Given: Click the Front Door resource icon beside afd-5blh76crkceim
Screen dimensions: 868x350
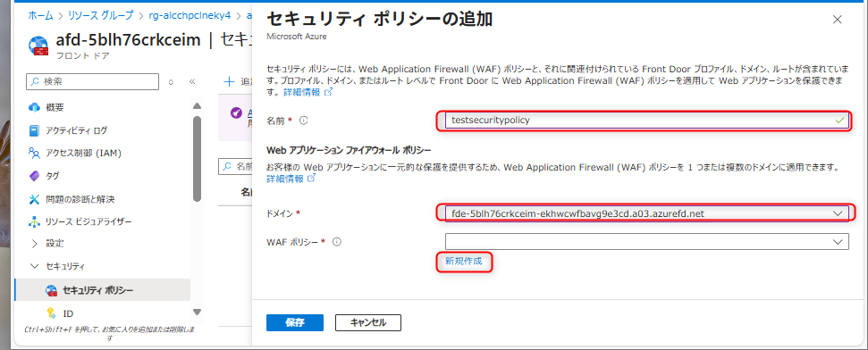Looking at the screenshot, I should click(x=38, y=46).
